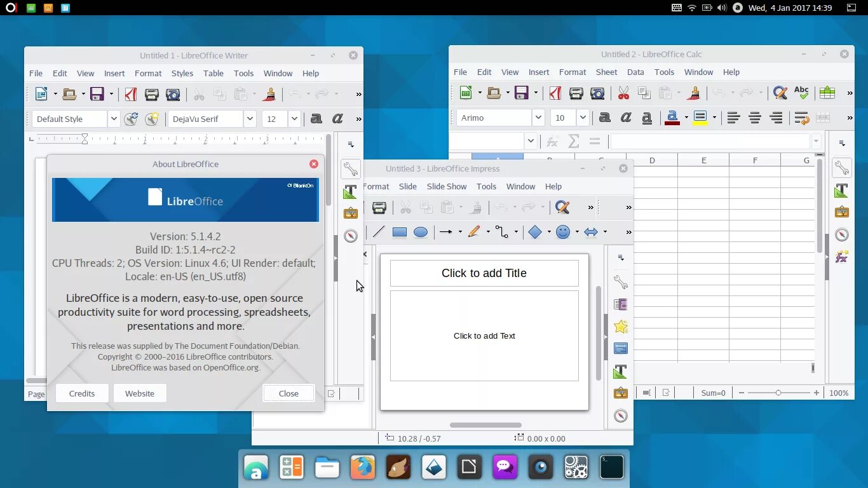Click the Website button in About dialog

pyautogui.click(x=140, y=393)
